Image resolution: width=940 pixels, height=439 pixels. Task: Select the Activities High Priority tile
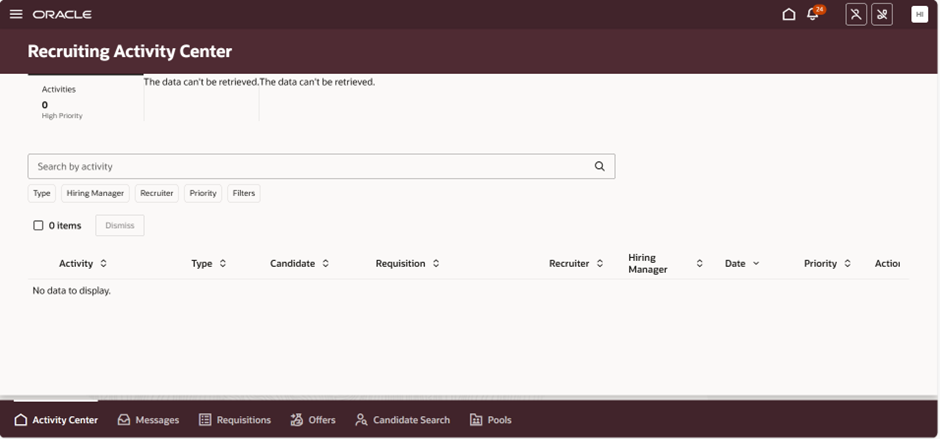pos(86,98)
